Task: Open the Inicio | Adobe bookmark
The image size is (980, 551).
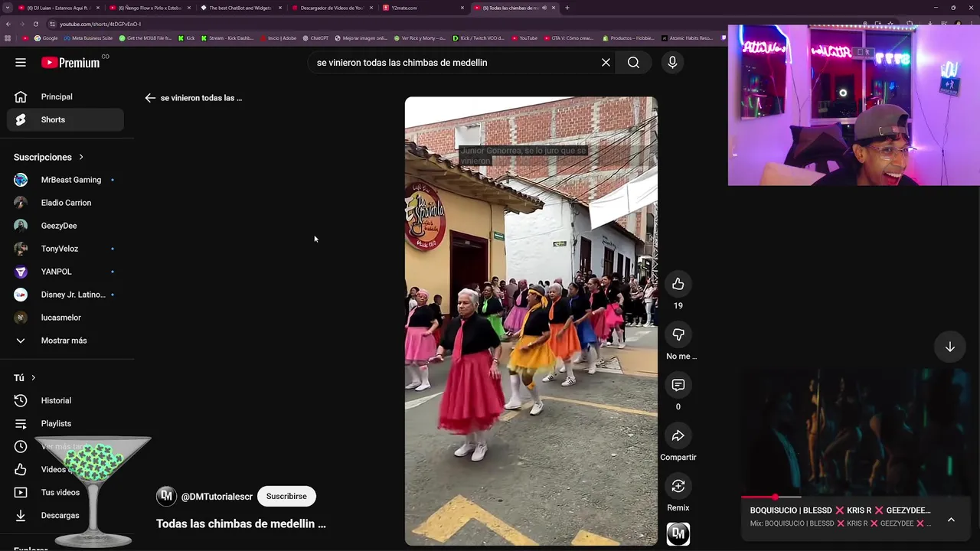Action: pos(279,38)
